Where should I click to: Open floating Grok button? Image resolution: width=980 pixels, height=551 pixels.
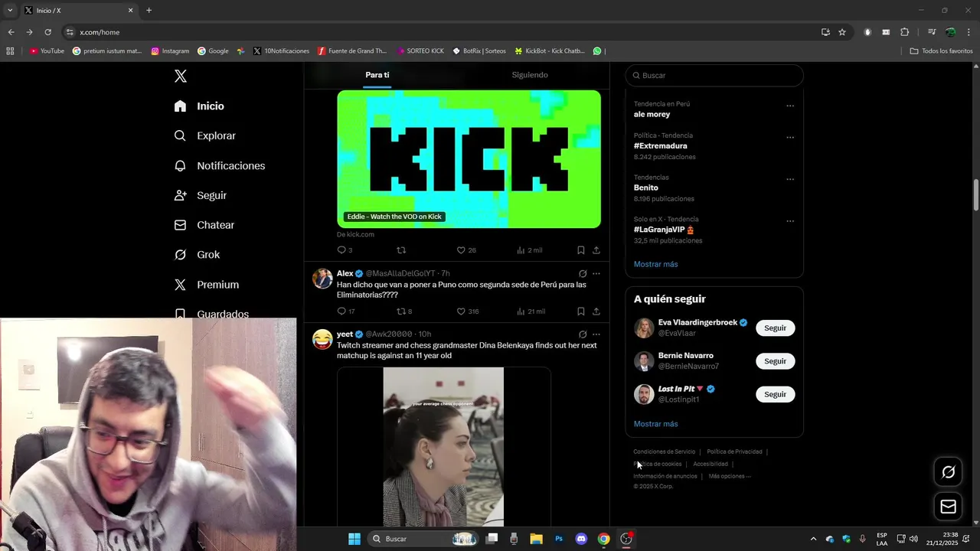[x=948, y=472]
